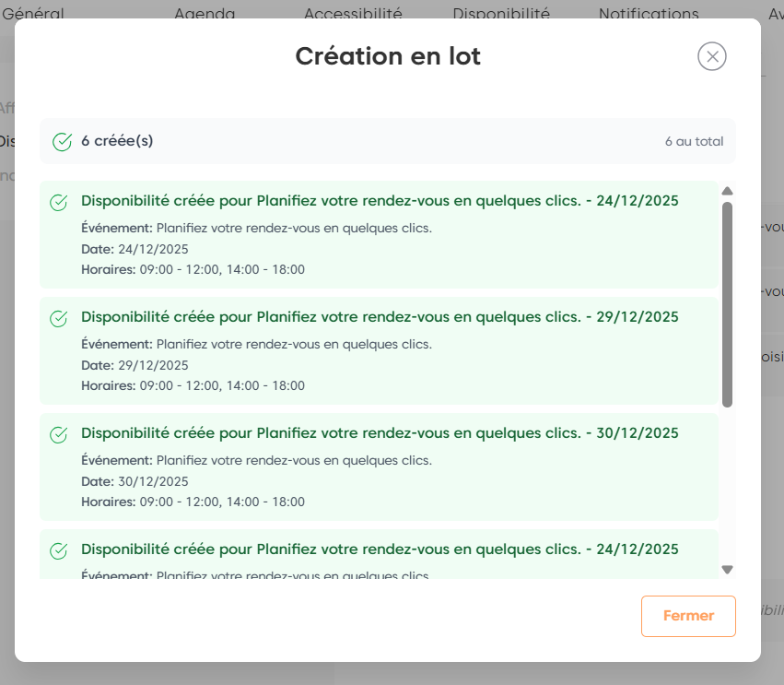Viewport: 784px width, 685px height.
Task: Switch to the Agenda tab
Action: [205, 14]
